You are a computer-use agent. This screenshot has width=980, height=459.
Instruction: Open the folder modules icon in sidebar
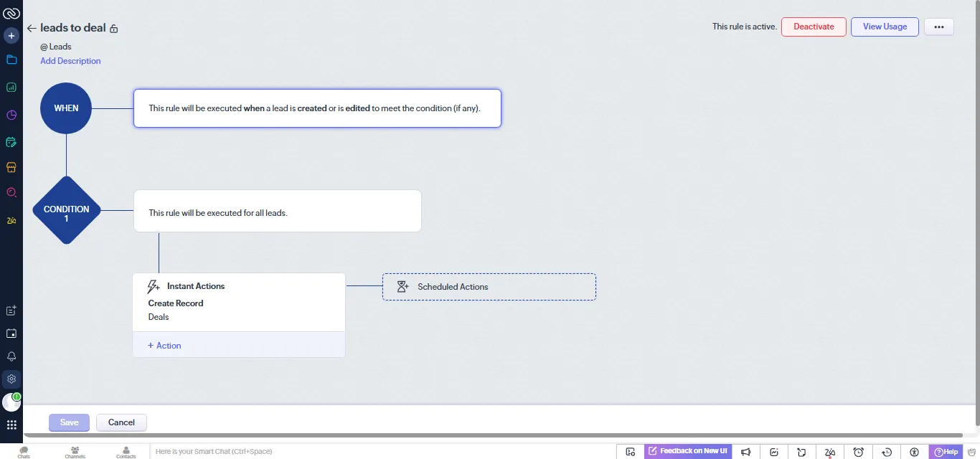(x=11, y=60)
